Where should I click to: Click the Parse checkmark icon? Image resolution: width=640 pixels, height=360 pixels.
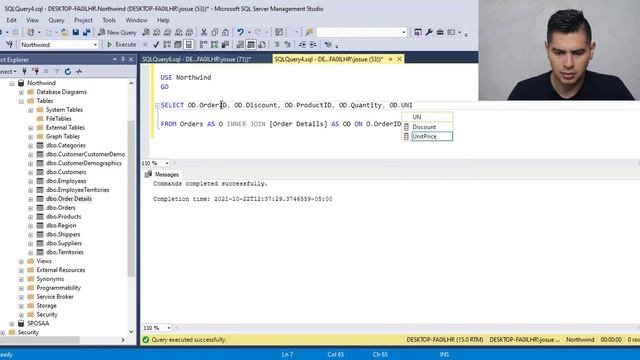click(x=156, y=44)
